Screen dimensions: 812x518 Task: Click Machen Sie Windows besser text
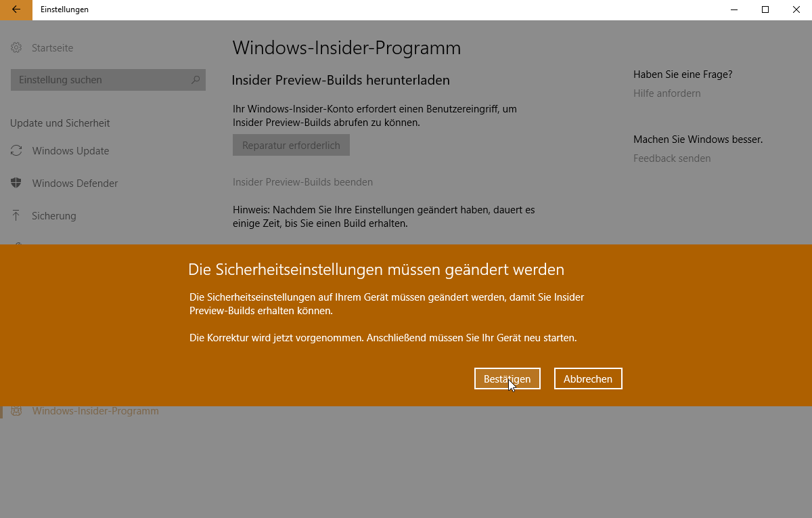tap(698, 139)
